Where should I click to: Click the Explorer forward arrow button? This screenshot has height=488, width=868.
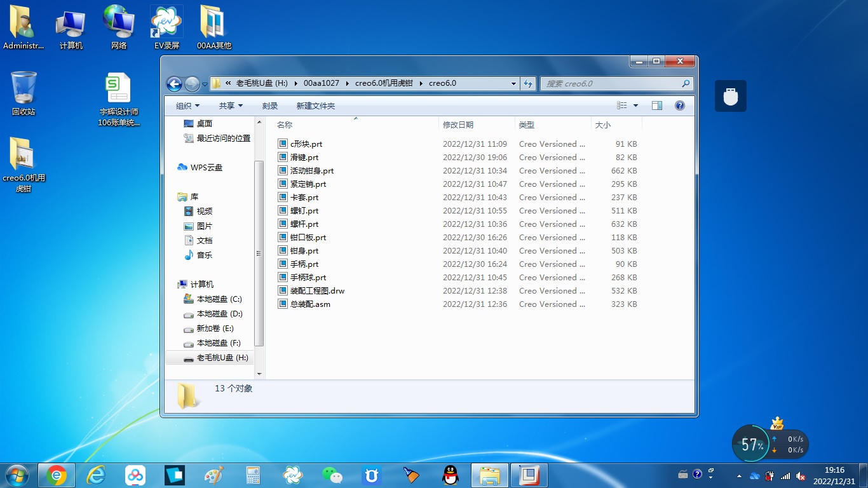click(192, 84)
